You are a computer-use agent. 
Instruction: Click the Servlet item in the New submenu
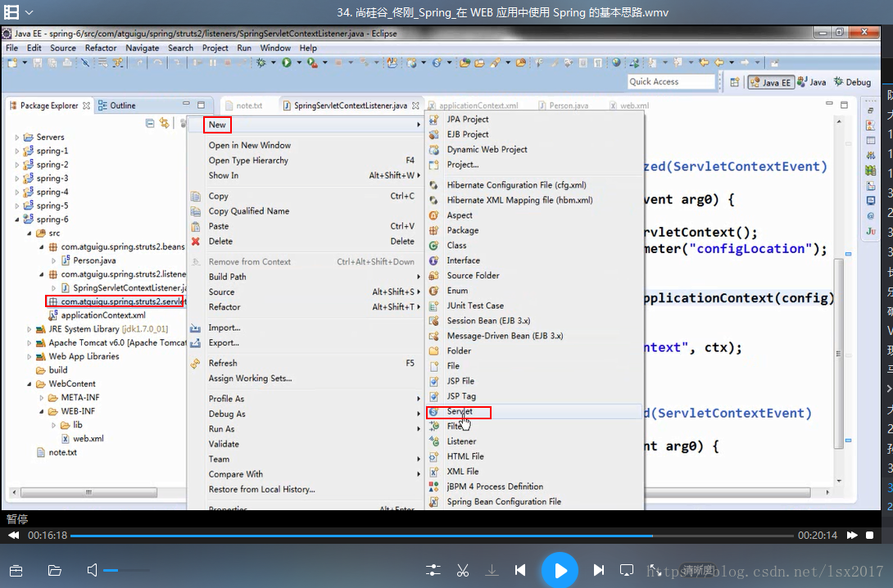coord(459,411)
